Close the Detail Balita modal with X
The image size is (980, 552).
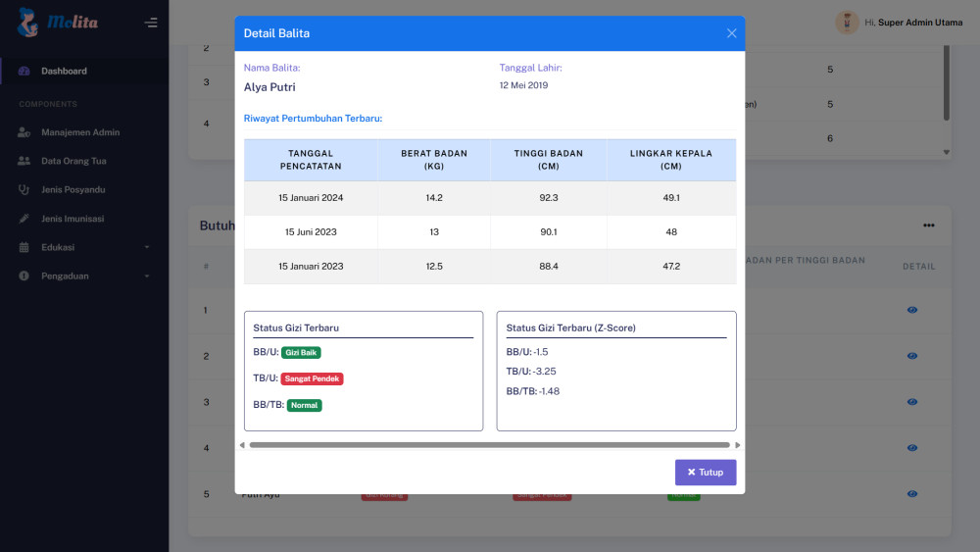click(x=731, y=33)
